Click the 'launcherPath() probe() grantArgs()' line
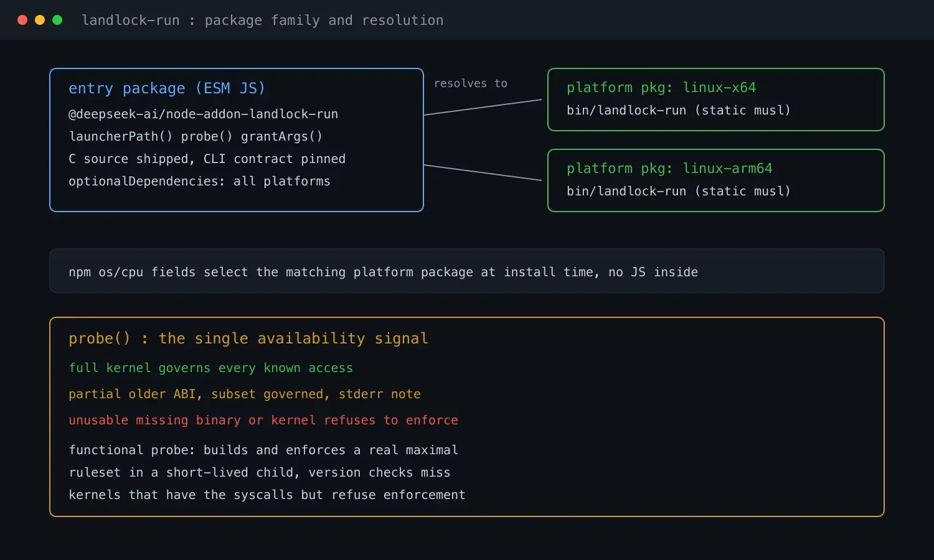934x560 pixels. click(x=196, y=137)
